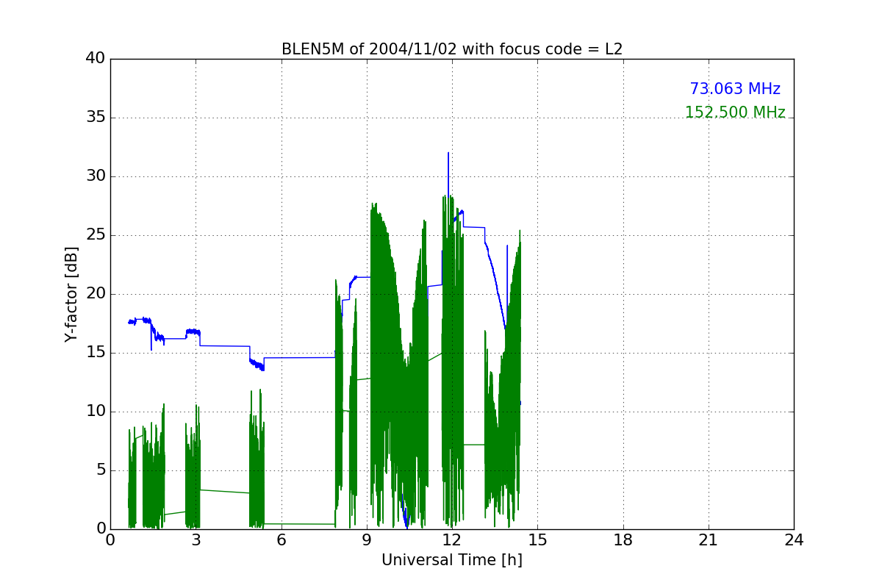Click y-axis tick label "20"

(95, 294)
